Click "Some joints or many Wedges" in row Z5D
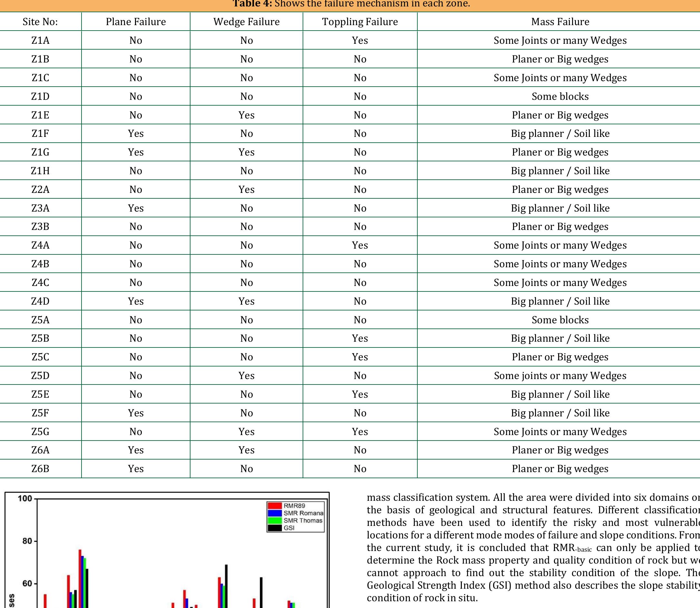This screenshot has width=700, height=608. 560,375
